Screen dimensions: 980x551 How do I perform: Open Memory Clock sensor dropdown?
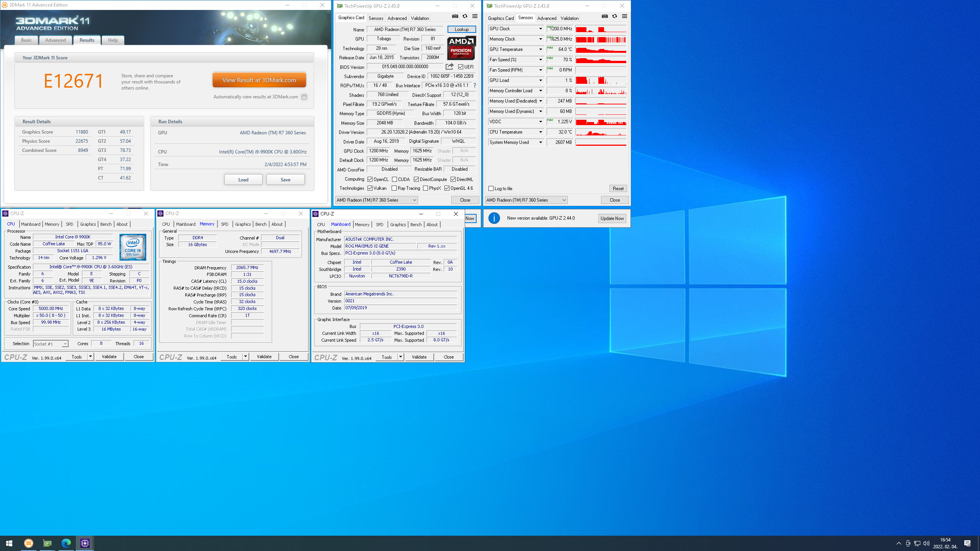[x=541, y=39]
